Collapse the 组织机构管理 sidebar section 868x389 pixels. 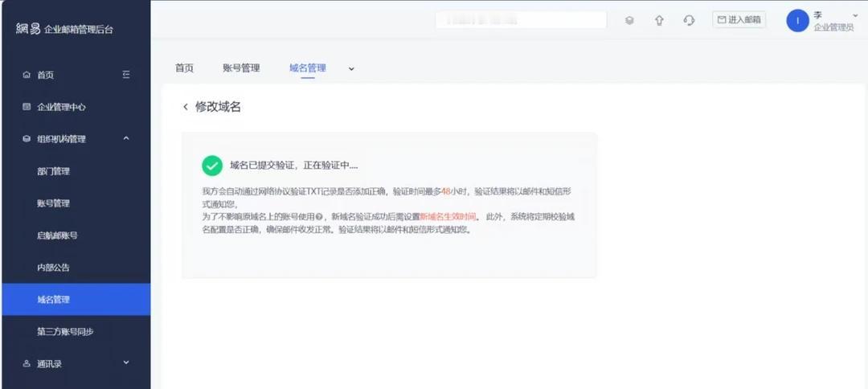[x=126, y=138]
